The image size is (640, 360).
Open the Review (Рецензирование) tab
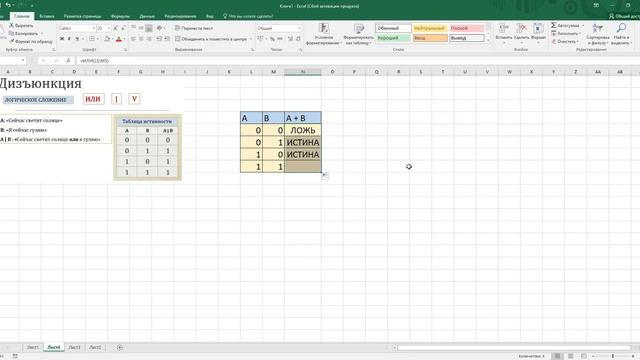180,16
